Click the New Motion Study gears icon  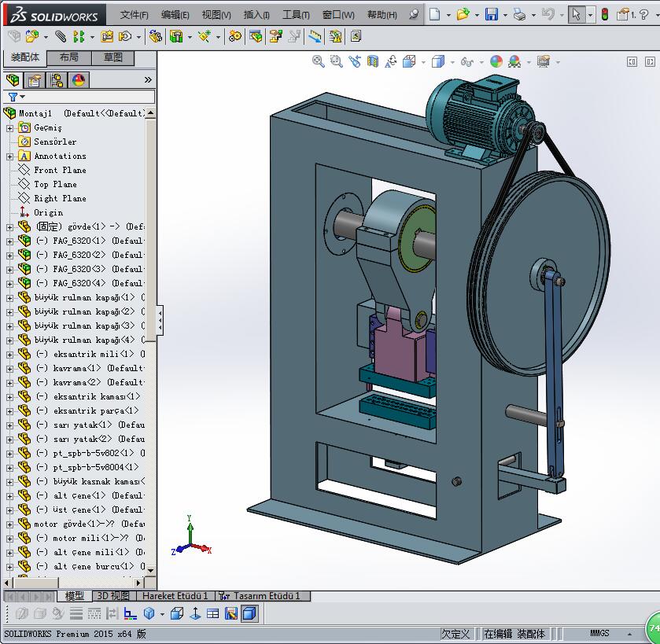[235, 37]
